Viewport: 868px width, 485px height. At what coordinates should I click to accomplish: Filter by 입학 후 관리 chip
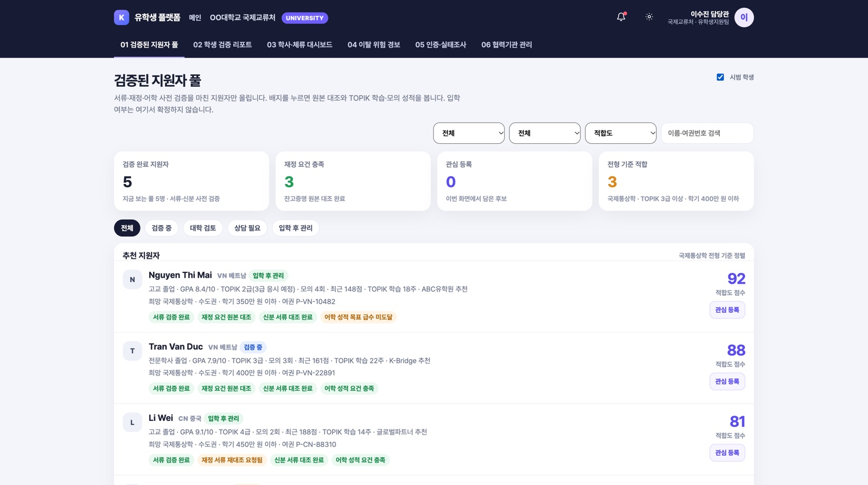coord(296,228)
